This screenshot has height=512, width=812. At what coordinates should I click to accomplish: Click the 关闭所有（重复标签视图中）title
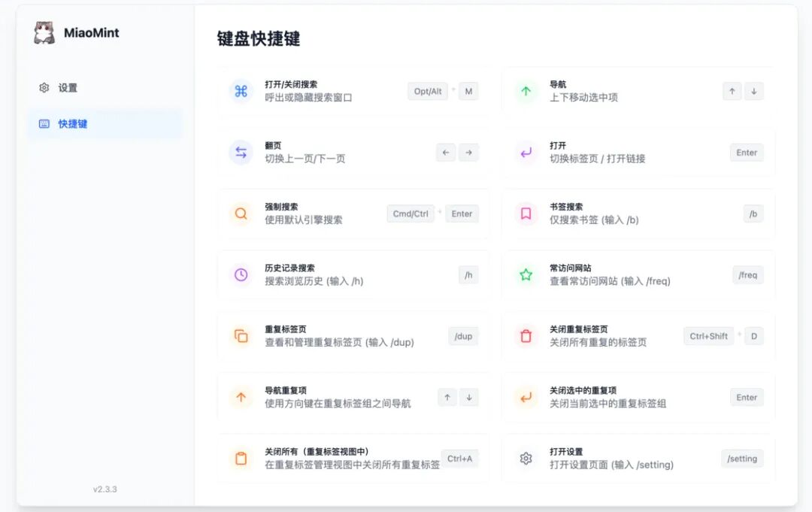[317, 451]
